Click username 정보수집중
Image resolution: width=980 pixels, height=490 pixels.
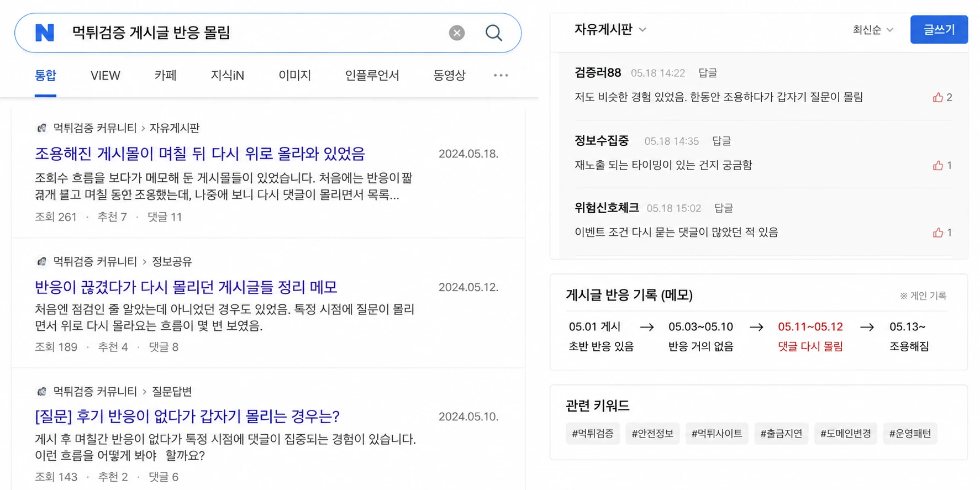click(602, 140)
